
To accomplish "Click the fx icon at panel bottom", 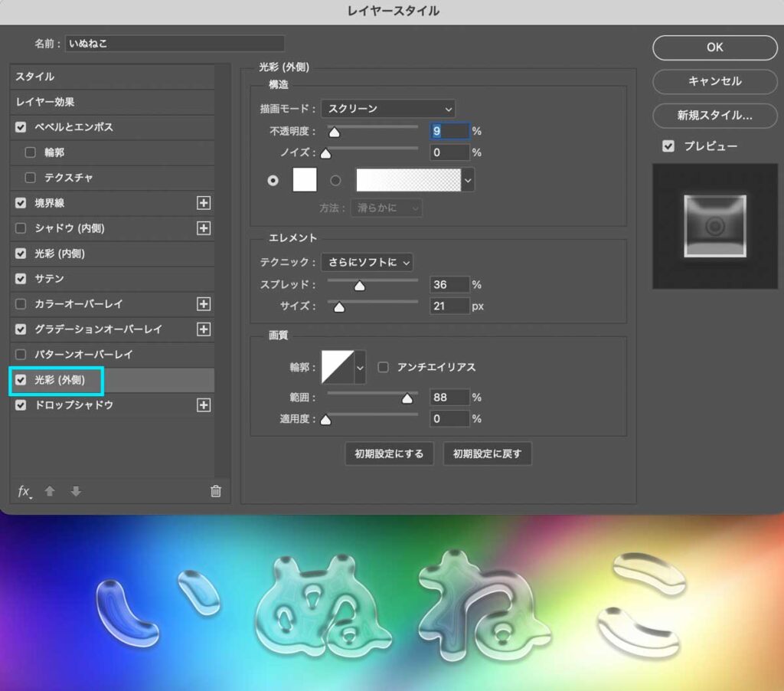I will (25, 491).
